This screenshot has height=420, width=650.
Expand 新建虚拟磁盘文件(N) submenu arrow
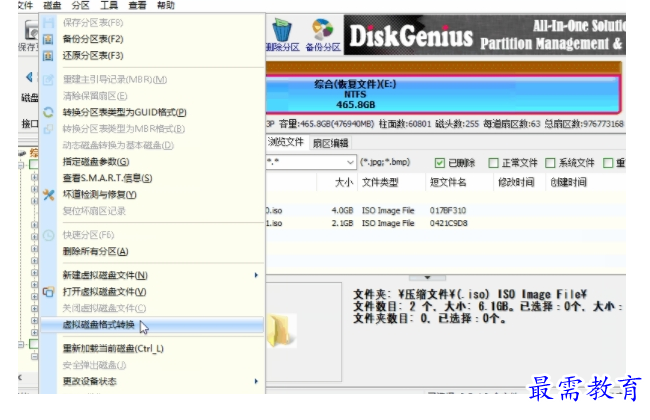point(256,275)
